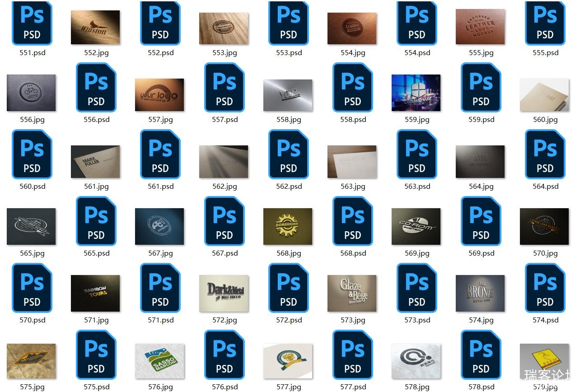This screenshot has width=580, height=392.
Task: Select the 568.jpg Bombardier gold logo thumbnail
Action: 288,226
